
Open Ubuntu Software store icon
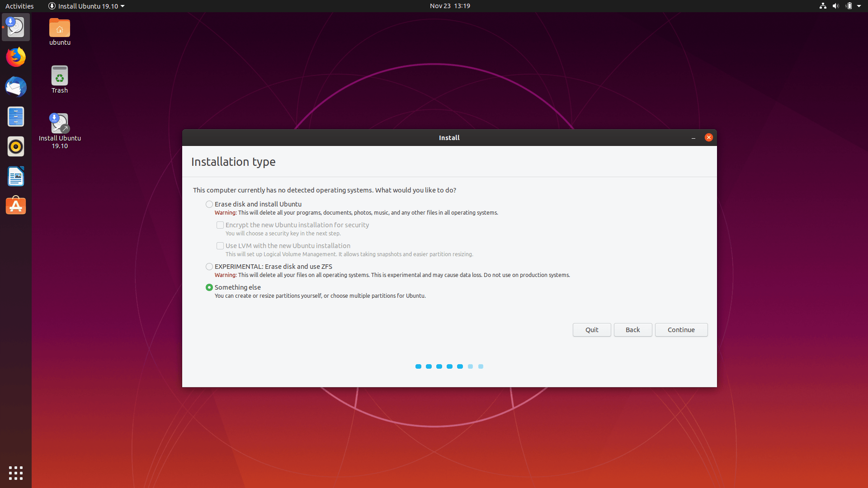tap(16, 206)
